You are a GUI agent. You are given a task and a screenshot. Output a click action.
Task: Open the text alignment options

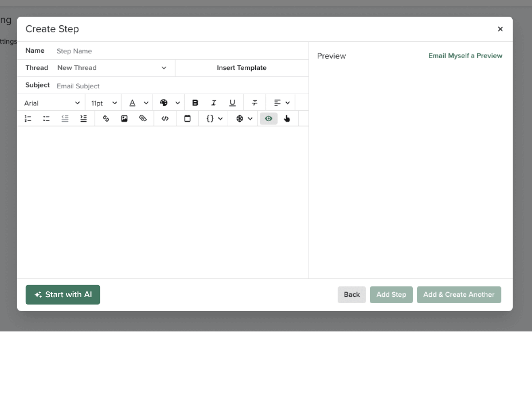pyautogui.click(x=280, y=103)
